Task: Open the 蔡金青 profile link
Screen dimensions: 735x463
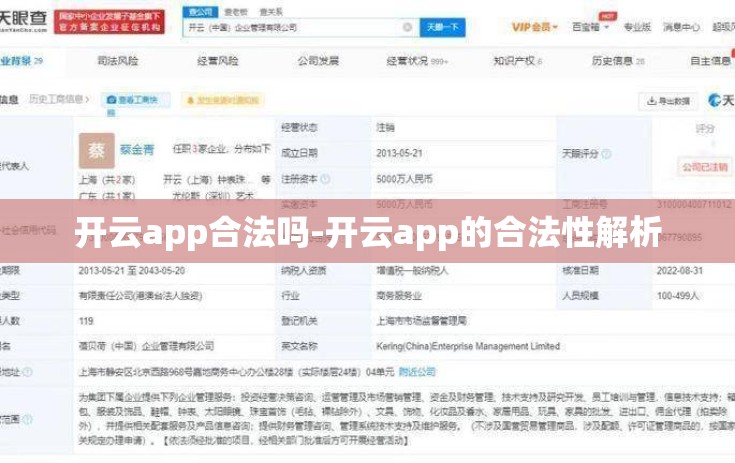Action: click(137, 150)
